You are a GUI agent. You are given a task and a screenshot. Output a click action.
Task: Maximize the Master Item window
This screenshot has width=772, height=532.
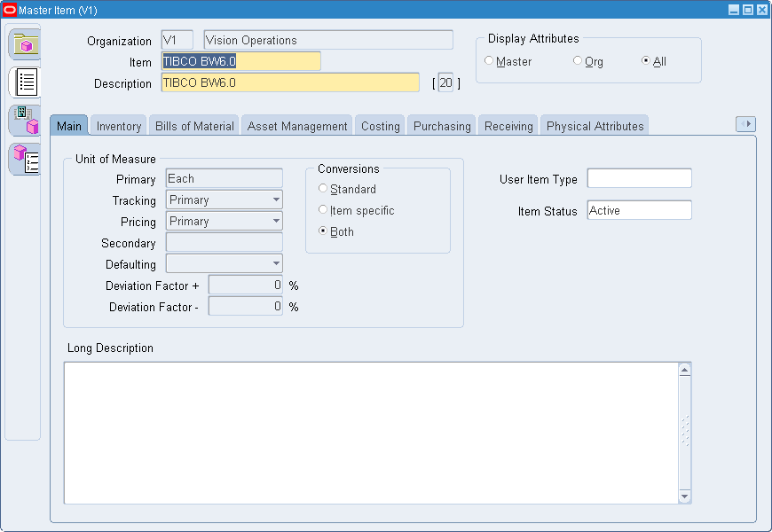pos(748,10)
